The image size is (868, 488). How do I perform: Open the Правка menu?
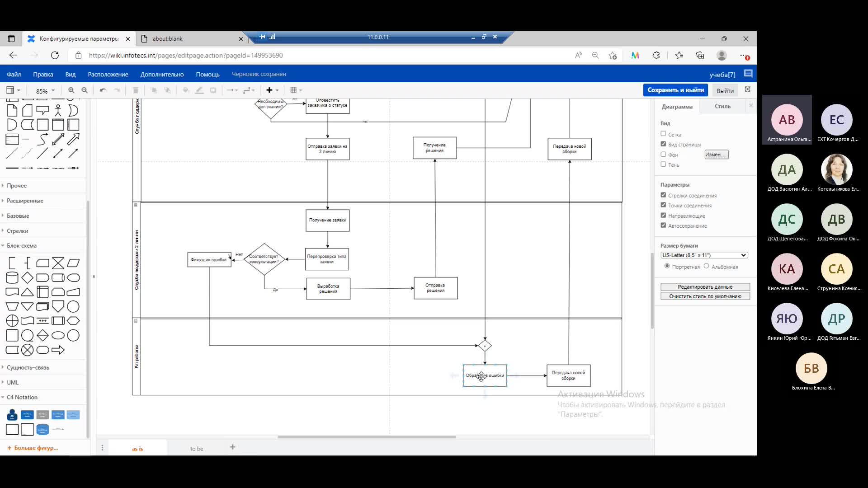point(43,75)
